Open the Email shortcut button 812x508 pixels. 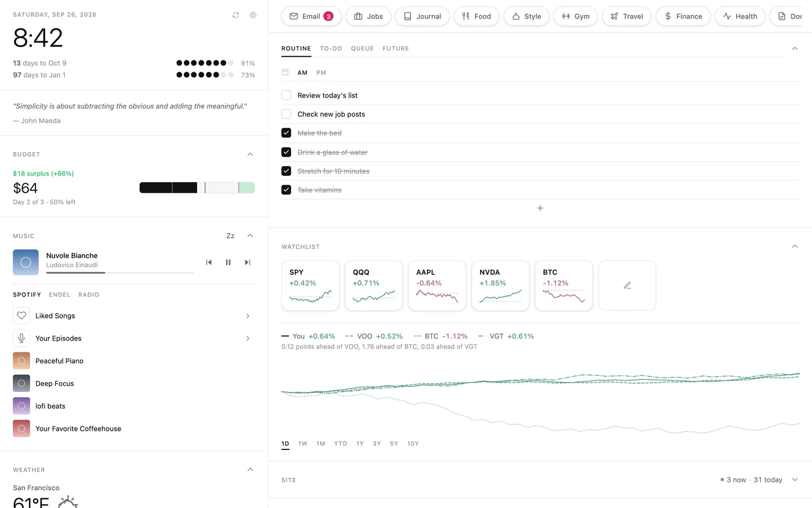(x=311, y=16)
